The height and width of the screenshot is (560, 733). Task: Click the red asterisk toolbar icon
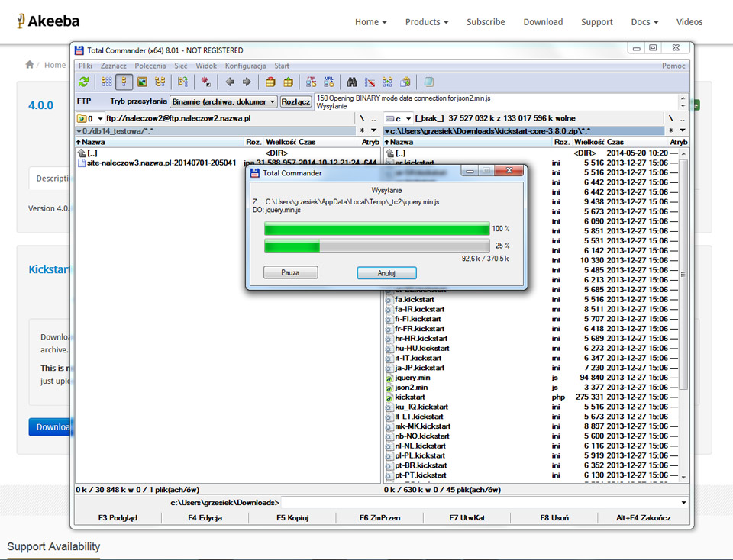pyautogui.click(x=205, y=82)
